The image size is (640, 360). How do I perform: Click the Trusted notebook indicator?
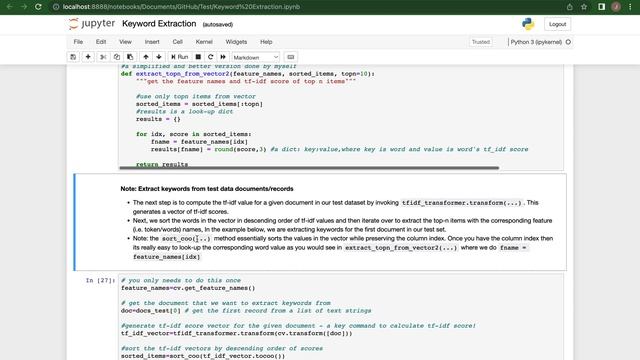click(x=481, y=42)
